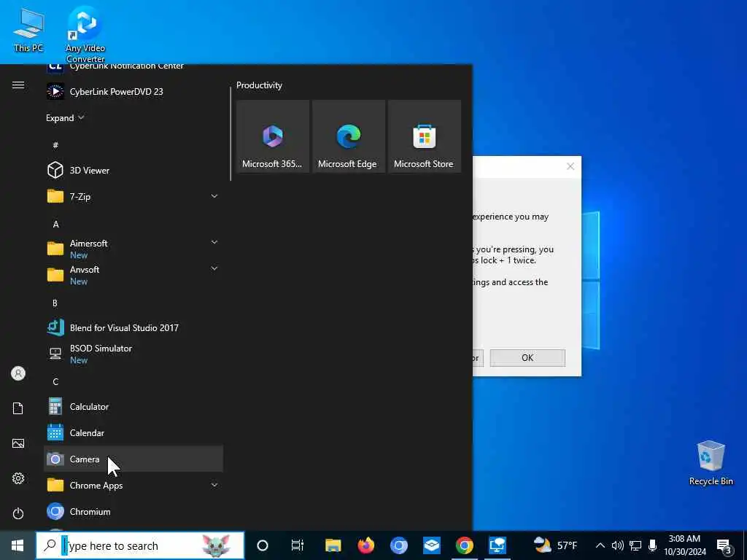The height and width of the screenshot is (560, 747).
Task: Jump to apps via the # letter header
Action: pyautogui.click(x=55, y=145)
